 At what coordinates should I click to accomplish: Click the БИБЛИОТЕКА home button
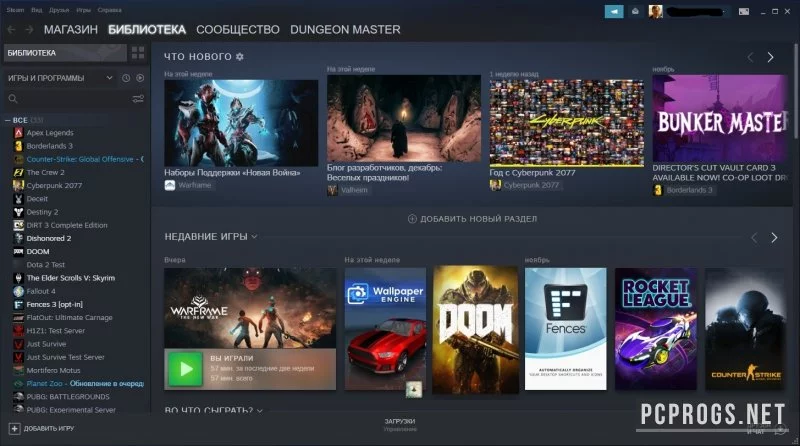[65, 53]
